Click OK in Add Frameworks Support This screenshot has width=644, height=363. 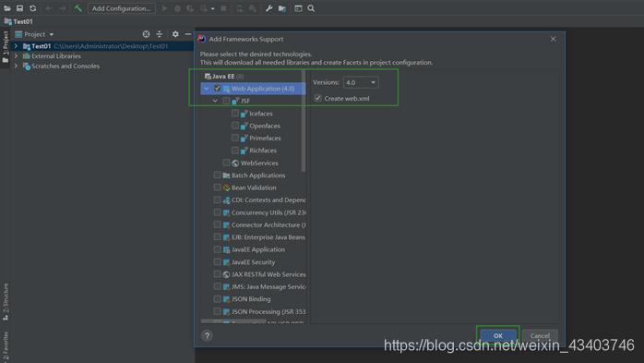pyautogui.click(x=498, y=336)
